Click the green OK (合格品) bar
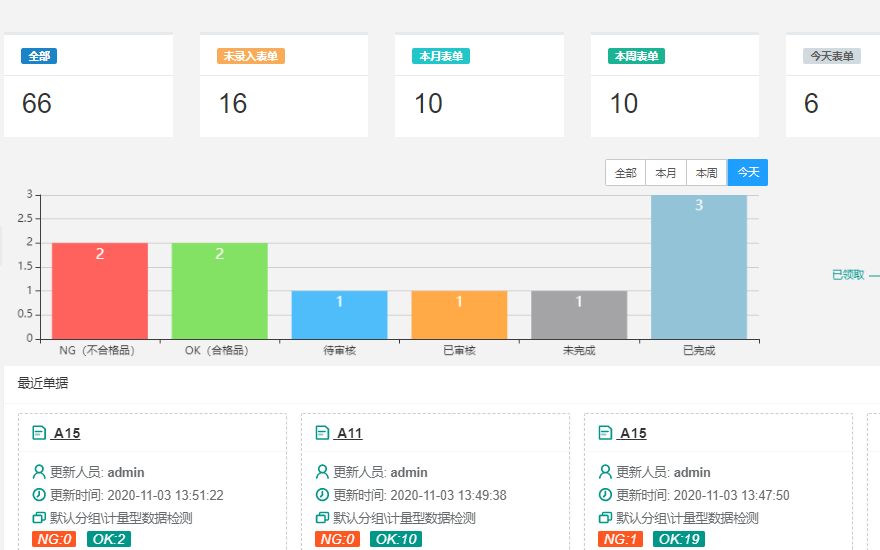Viewport: 880px width, 550px height. coord(219,290)
